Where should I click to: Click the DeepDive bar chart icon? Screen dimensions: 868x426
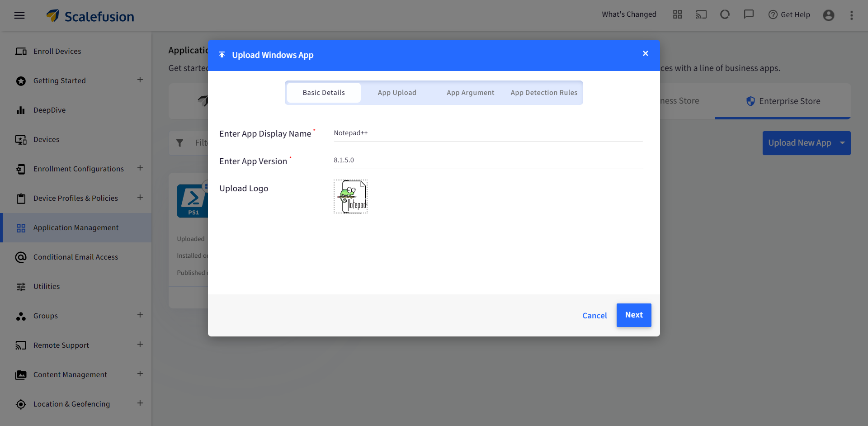[21, 110]
